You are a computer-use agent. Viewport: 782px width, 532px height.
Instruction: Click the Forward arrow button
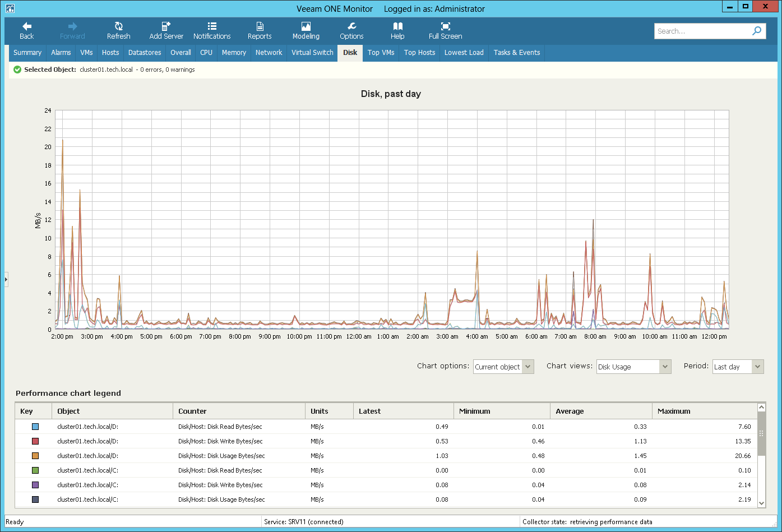(x=72, y=31)
